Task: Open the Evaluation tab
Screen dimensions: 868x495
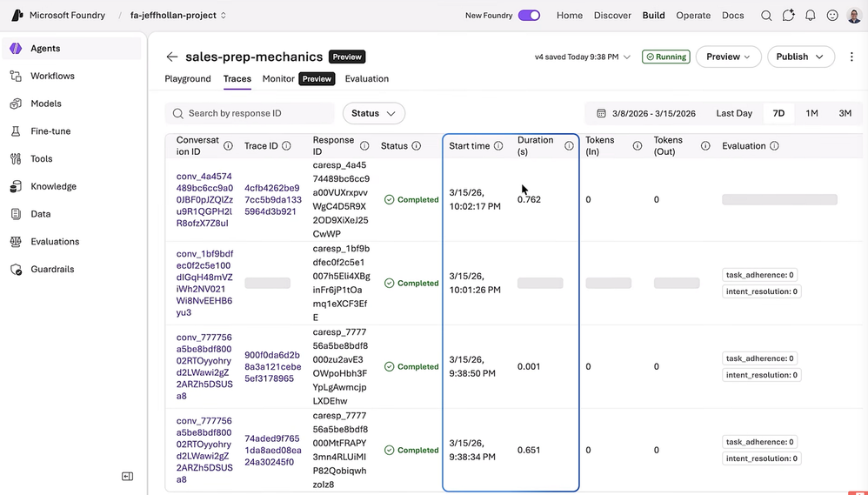Action: pyautogui.click(x=367, y=78)
